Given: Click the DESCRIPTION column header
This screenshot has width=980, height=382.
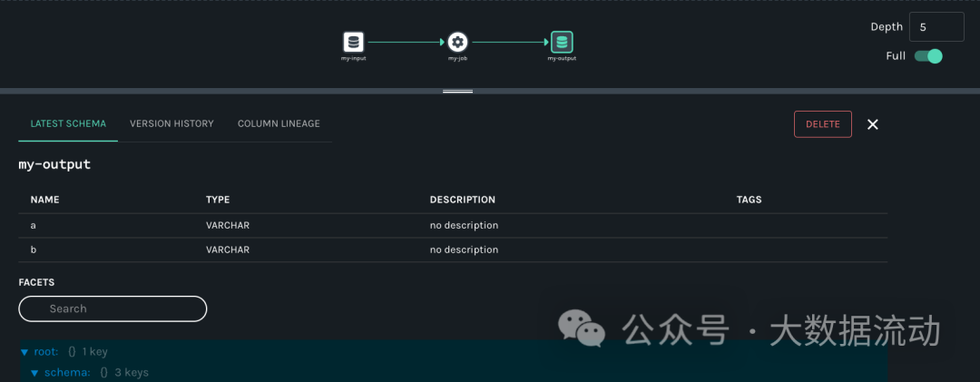Looking at the screenshot, I should click(463, 200).
